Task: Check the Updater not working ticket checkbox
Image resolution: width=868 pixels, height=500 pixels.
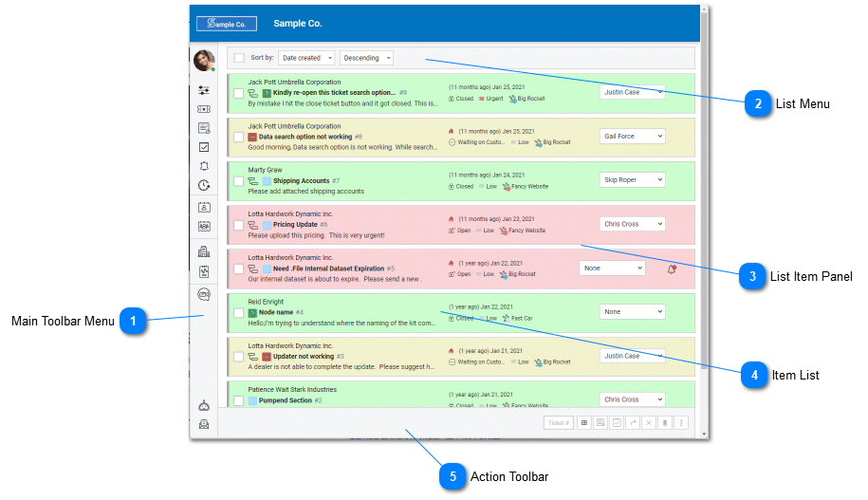Action: coord(239,357)
